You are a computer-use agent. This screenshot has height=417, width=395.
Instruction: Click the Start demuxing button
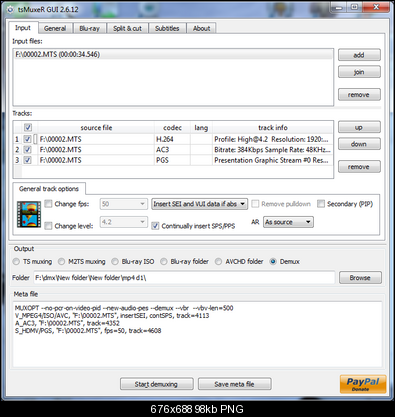point(156,384)
